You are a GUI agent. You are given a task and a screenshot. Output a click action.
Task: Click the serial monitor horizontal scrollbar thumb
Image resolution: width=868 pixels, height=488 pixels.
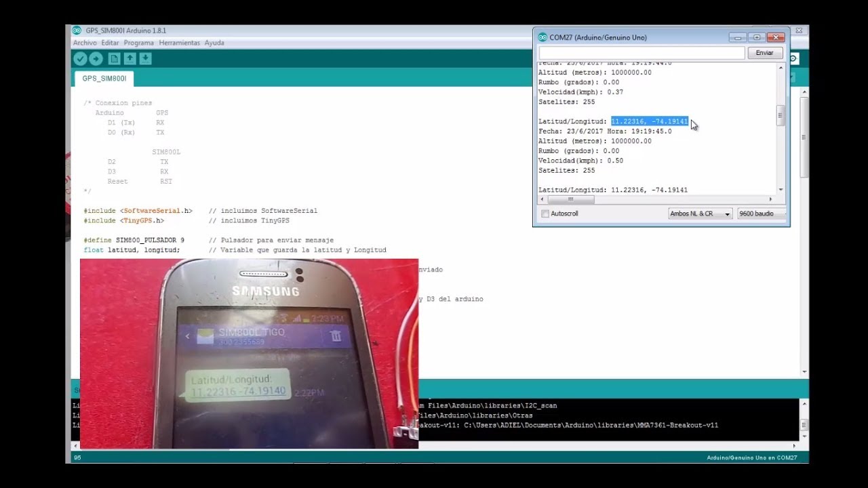(570, 199)
